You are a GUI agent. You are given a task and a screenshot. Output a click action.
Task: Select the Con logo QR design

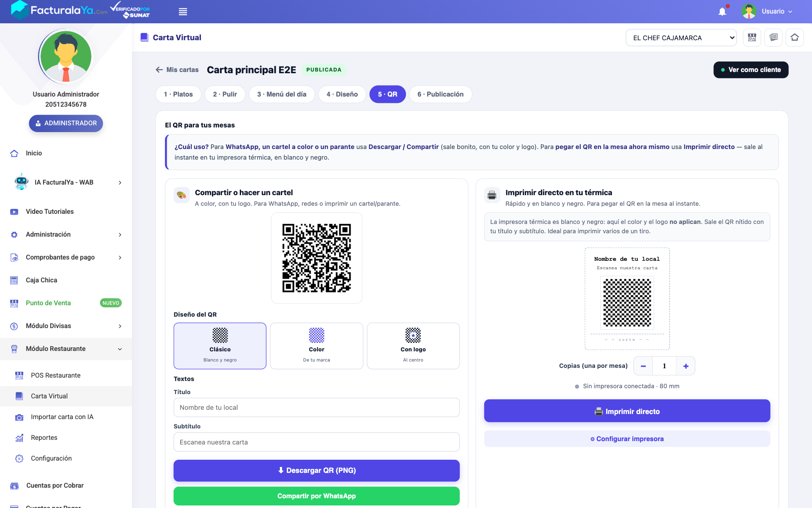pyautogui.click(x=413, y=346)
